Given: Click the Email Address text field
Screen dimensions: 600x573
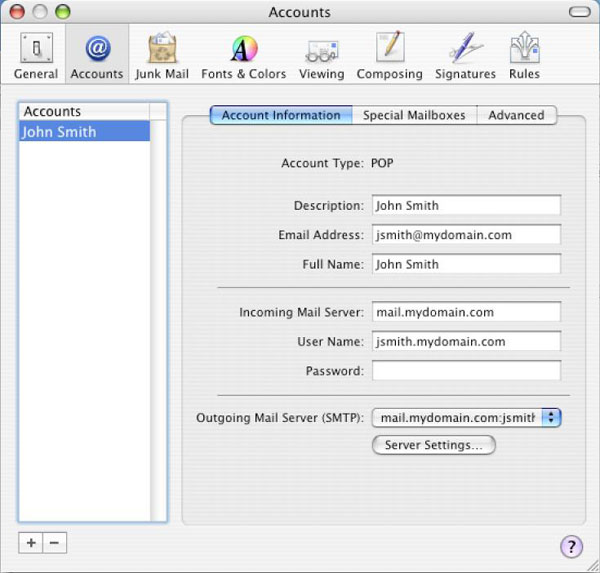Looking at the screenshot, I should click(x=466, y=235).
